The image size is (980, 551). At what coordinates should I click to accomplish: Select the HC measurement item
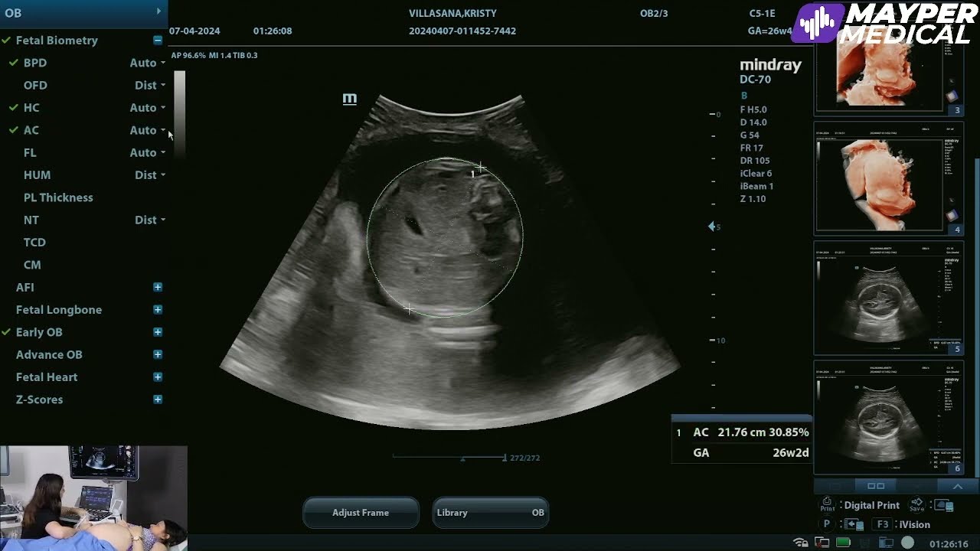31,108
